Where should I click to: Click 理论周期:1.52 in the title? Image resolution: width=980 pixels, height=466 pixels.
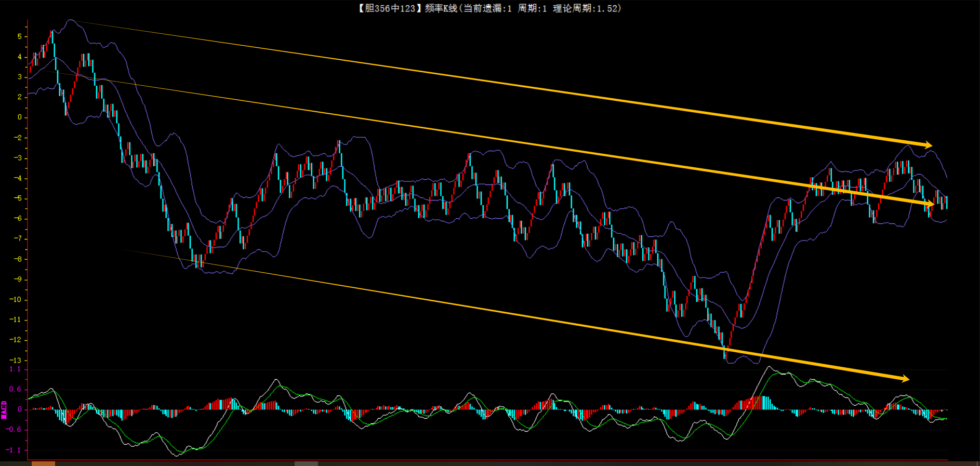587,8
